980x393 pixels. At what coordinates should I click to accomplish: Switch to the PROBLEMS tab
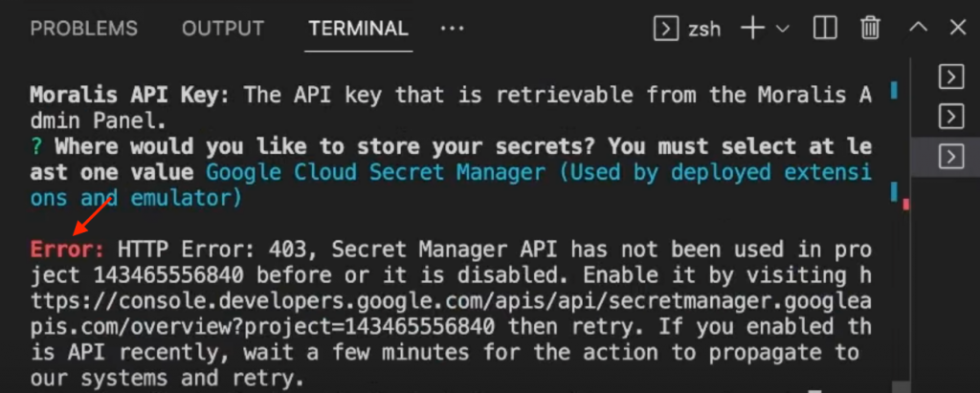[x=83, y=29]
